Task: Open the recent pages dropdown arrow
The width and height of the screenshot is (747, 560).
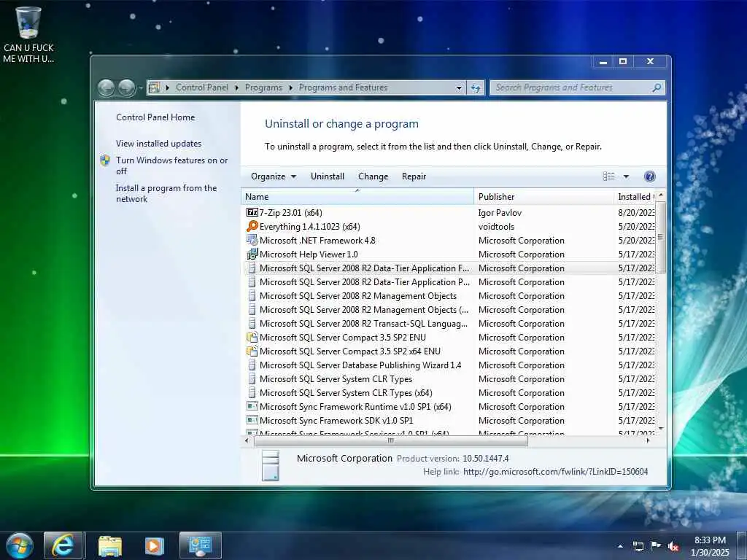Action: (141, 88)
